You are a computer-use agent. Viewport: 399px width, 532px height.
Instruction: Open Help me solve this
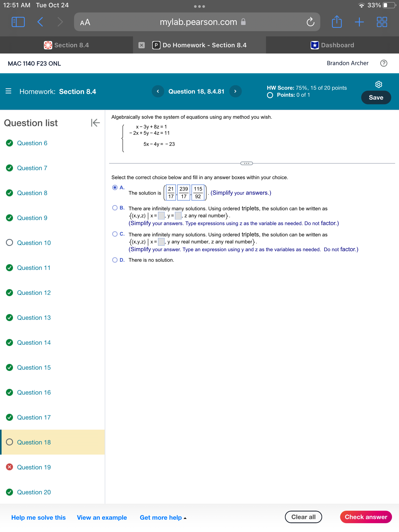(38, 517)
